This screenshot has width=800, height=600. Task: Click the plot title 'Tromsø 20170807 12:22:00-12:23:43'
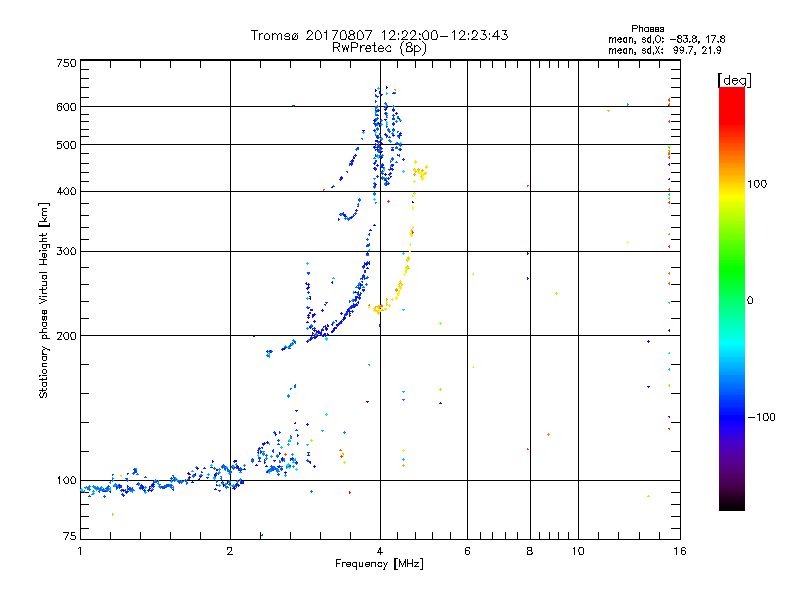pos(379,35)
